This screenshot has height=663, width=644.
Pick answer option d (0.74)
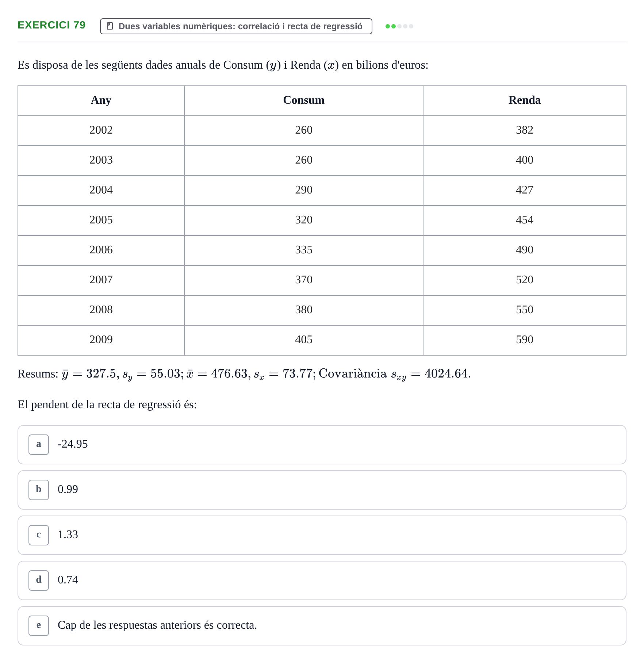(x=322, y=580)
